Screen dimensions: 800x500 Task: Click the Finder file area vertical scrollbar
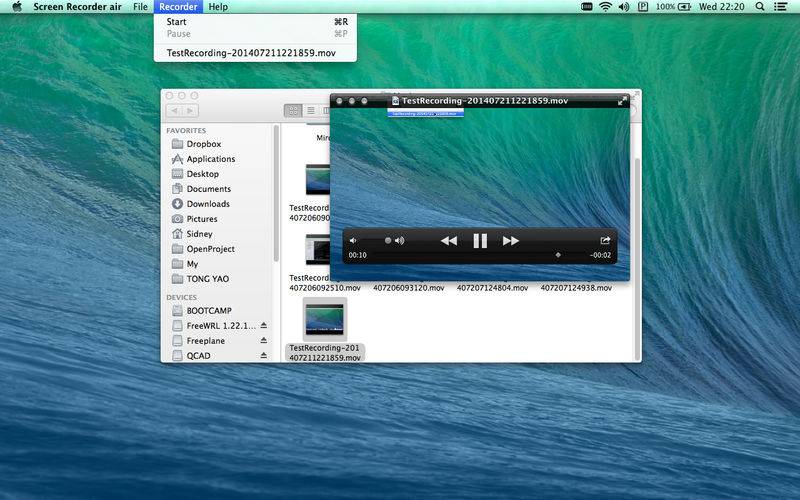pyautogui.click(x=637, y=258)
